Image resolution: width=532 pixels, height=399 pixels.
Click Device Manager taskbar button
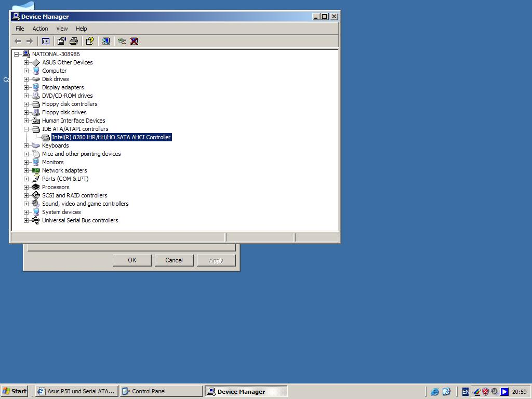[x=246, y=391]
